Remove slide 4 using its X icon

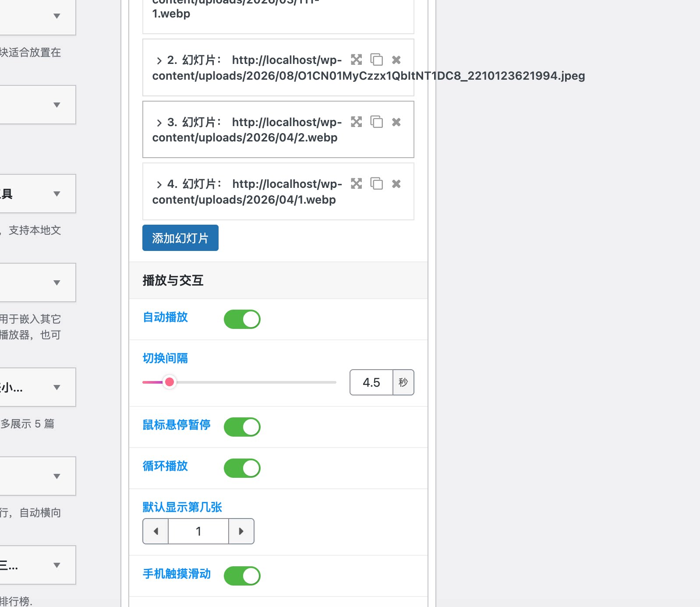pyautogui.click(x=396, y=184)
